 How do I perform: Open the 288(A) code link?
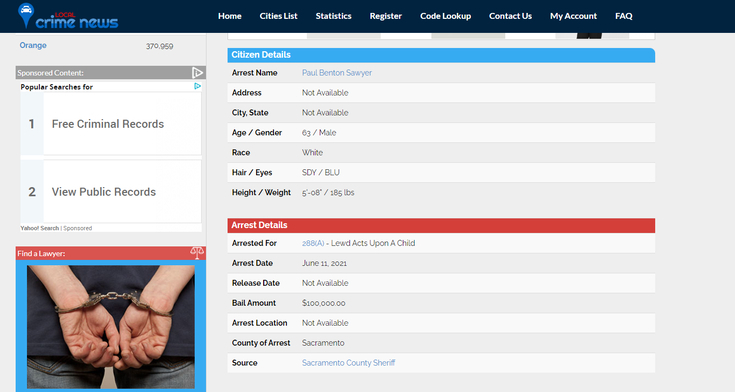pyautogui.click(x=313, y=243)
